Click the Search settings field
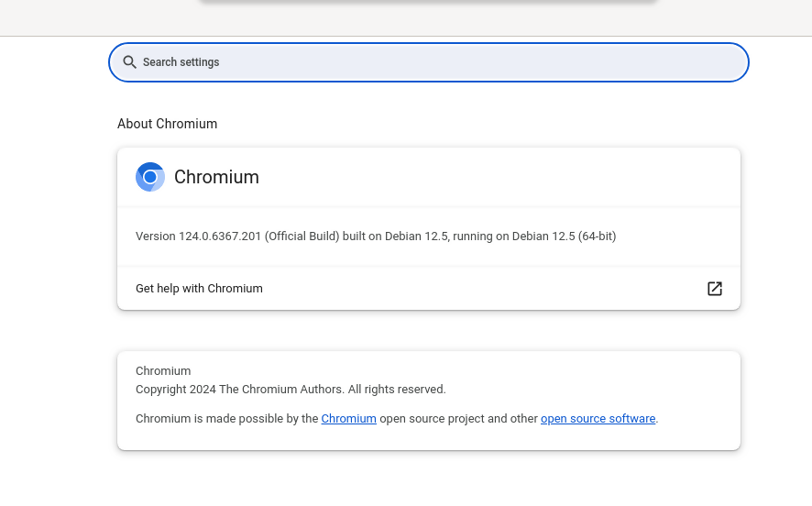 pyautogui.click(x=429, y=62)
